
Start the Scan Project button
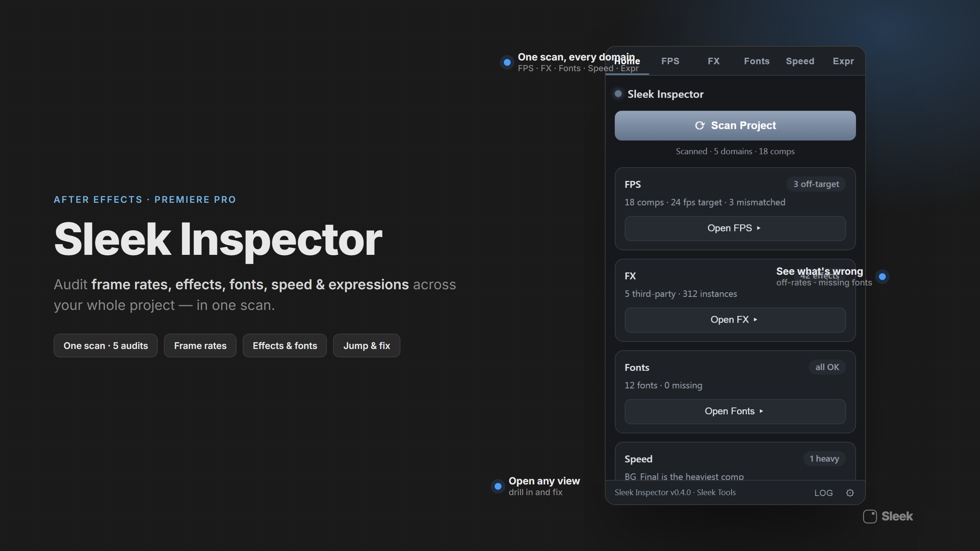(x=735, y=126)
